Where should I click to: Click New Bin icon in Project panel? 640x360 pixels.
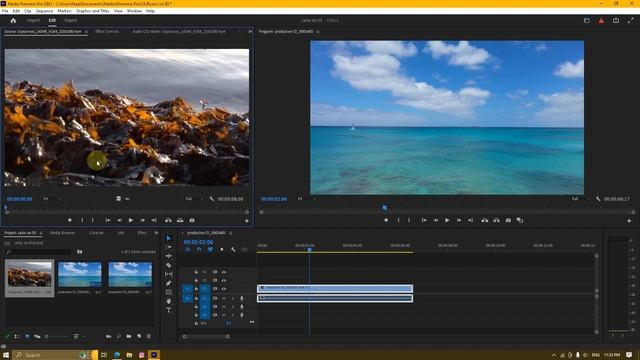click(x=129, y=336)
